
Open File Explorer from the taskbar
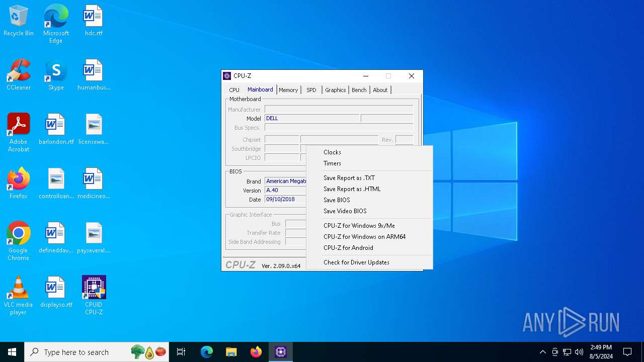(231, 352)
